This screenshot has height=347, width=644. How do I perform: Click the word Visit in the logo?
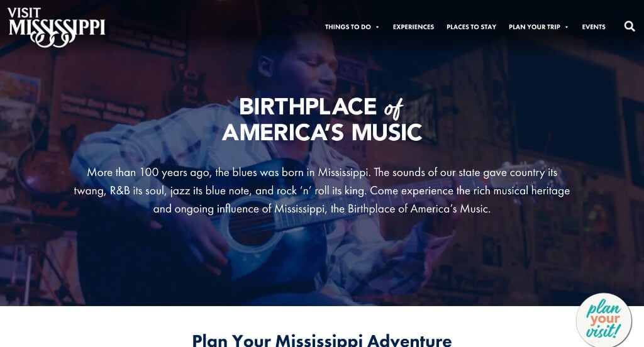24,13
